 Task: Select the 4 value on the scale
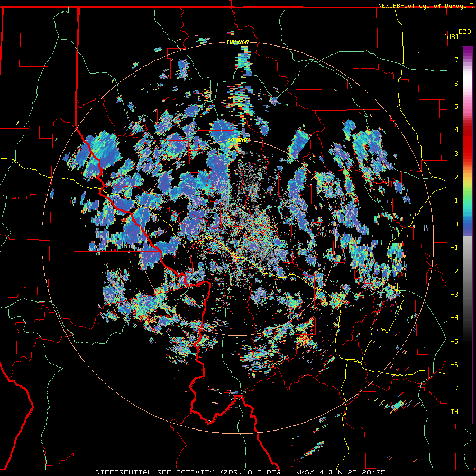(456, 130)
